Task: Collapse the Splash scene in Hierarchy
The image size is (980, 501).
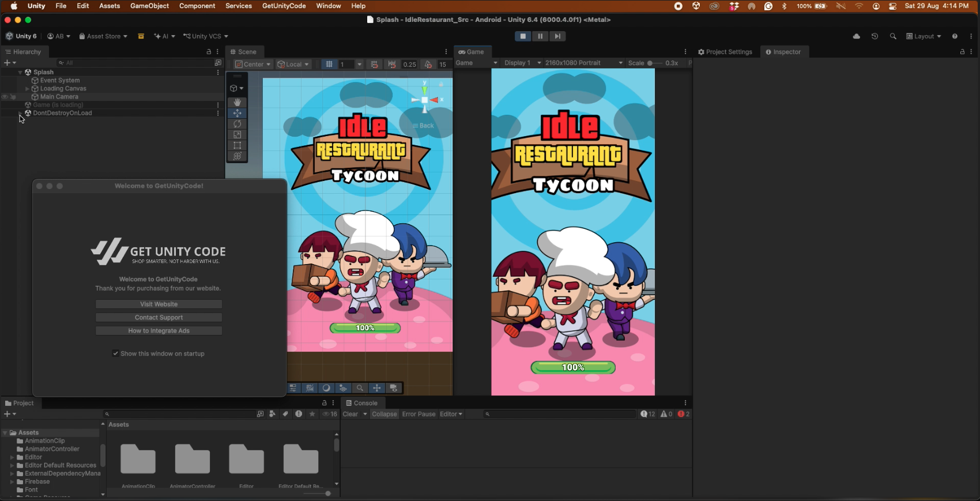Action: point(20,72)
